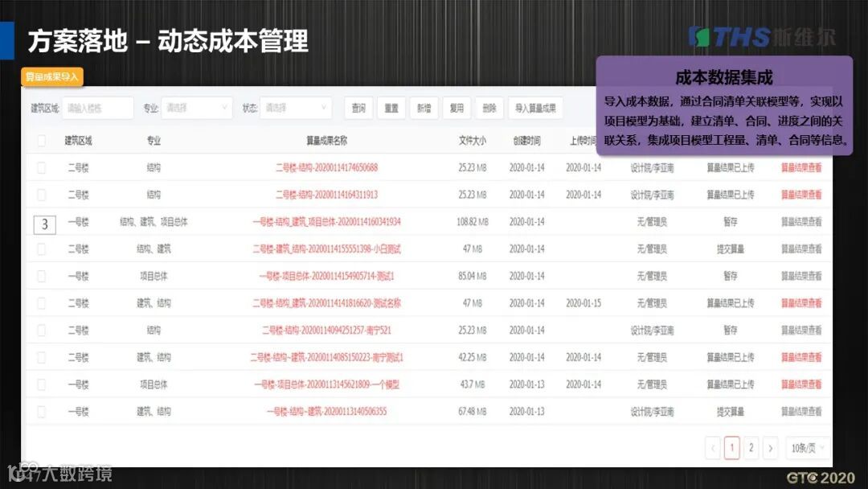Click 设计院/李亚南 in the 67.48 MB row

[652, 412]
